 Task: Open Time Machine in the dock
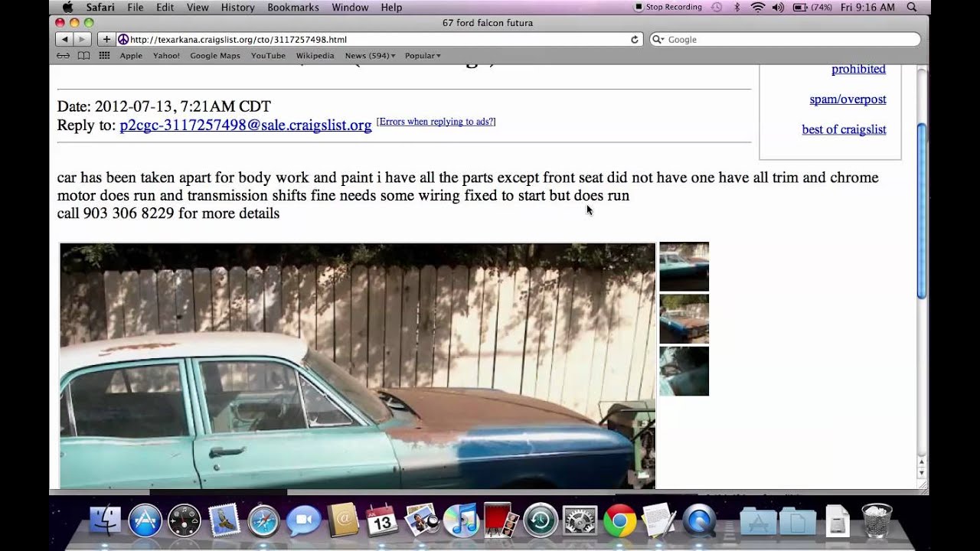541,521
